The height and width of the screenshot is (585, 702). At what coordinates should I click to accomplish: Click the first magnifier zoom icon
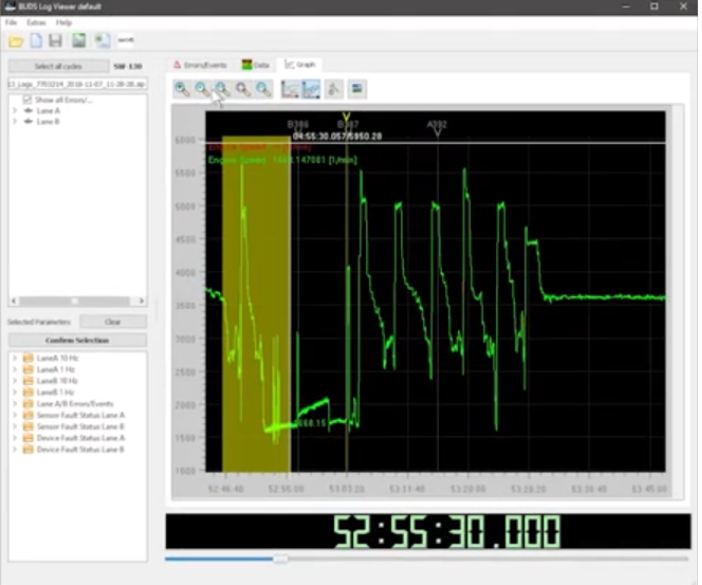pos(182,89)
